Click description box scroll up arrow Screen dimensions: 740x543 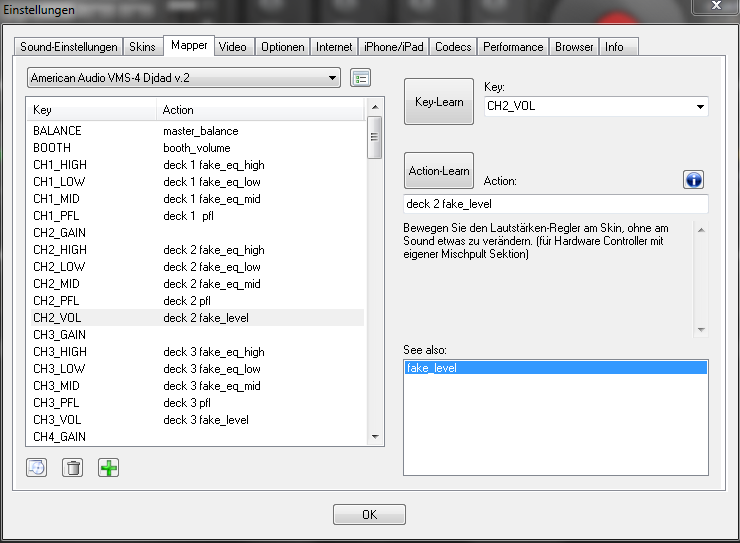click(701, 230)
